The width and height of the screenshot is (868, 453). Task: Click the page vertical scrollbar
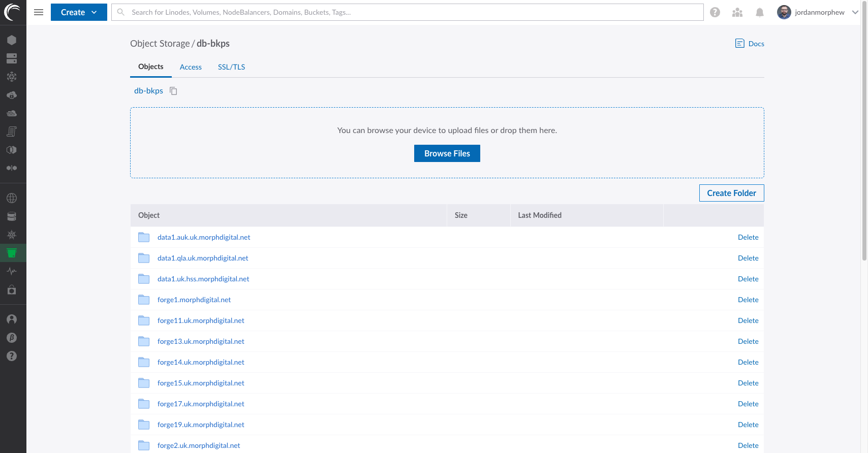(864, 132)
